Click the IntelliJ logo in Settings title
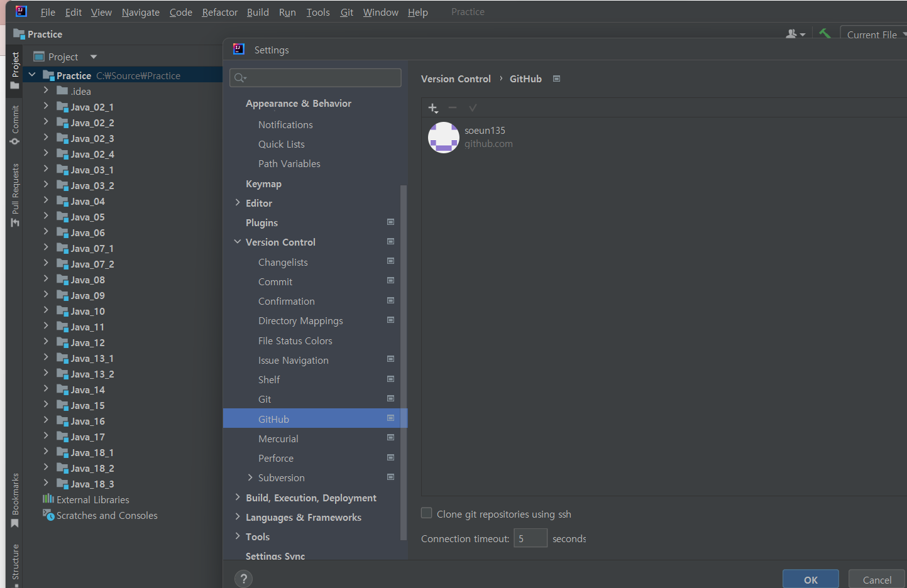 pyautogui.click(x=239, y=49)
